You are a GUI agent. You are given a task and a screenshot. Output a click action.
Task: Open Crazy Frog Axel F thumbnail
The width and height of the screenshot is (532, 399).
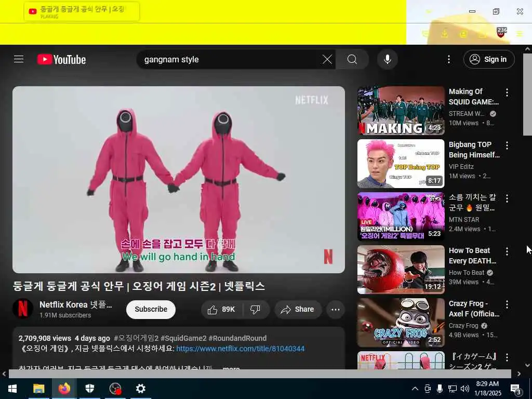[401, 322]
